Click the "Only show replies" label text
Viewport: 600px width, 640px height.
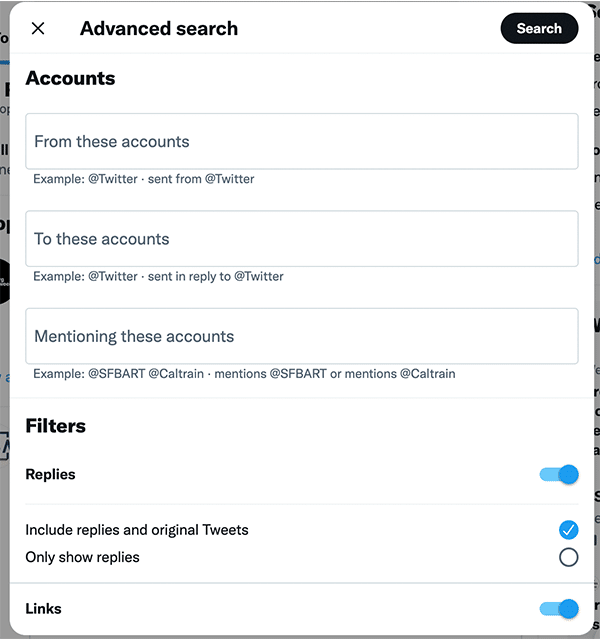(82, 557)
